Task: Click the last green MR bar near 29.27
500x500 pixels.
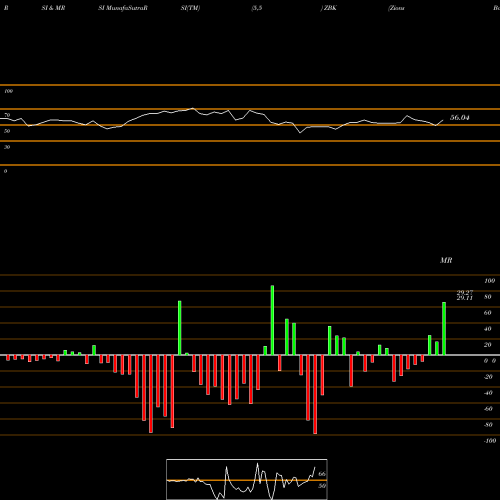Action: point(444,328)
